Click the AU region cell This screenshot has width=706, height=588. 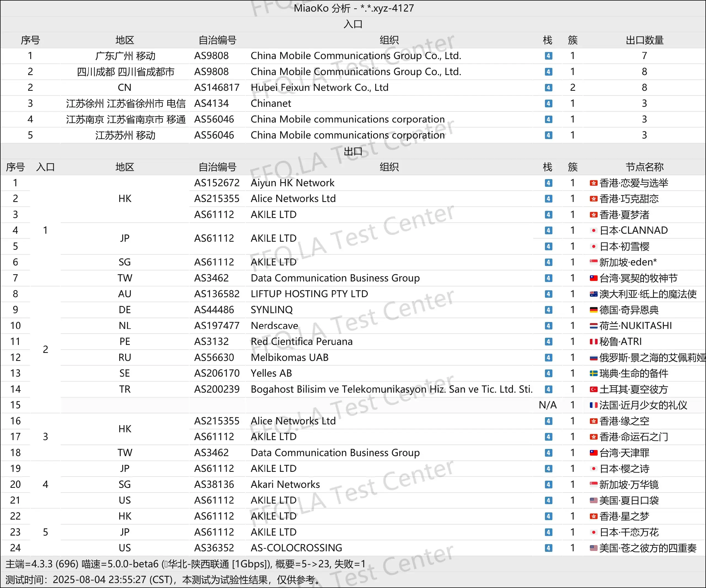click(x=125, y=294)
